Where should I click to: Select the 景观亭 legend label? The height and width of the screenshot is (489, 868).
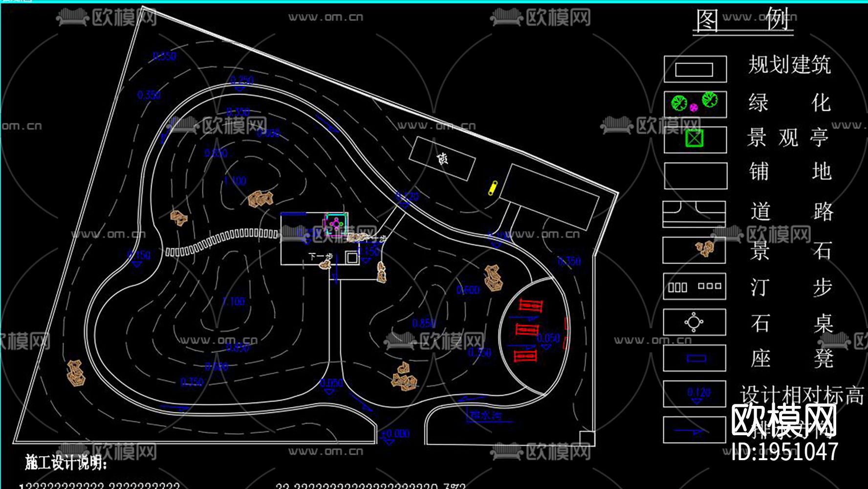pos(788,137)
